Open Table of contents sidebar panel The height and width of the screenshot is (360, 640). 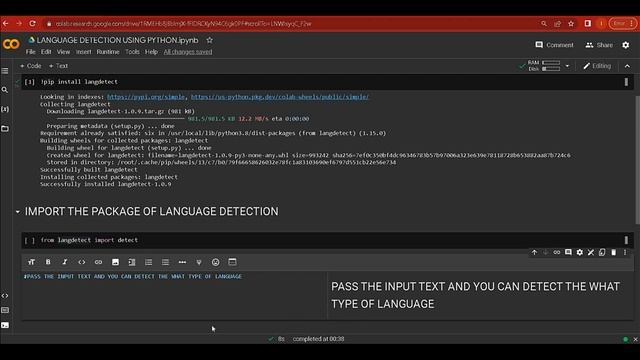pyautogui.click(x=5, y=71)
